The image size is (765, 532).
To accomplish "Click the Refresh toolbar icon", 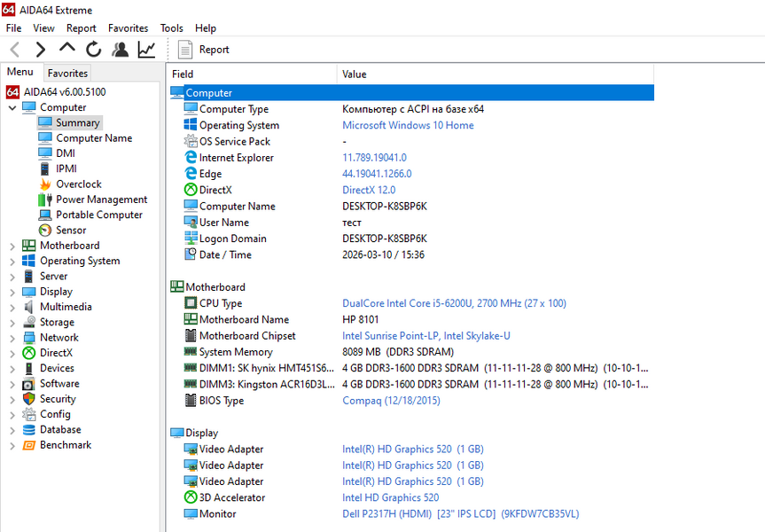I will click(x=94, y=50).
